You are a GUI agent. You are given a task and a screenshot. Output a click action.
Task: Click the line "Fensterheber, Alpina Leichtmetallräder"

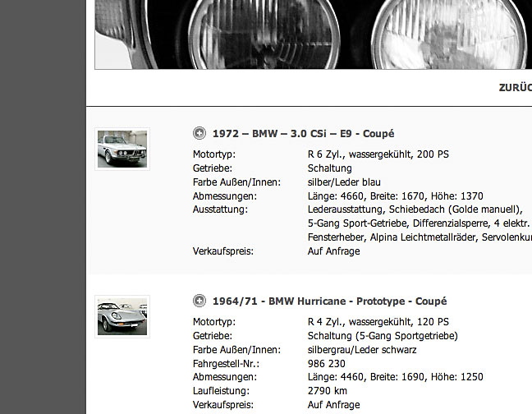coord(392,237)
